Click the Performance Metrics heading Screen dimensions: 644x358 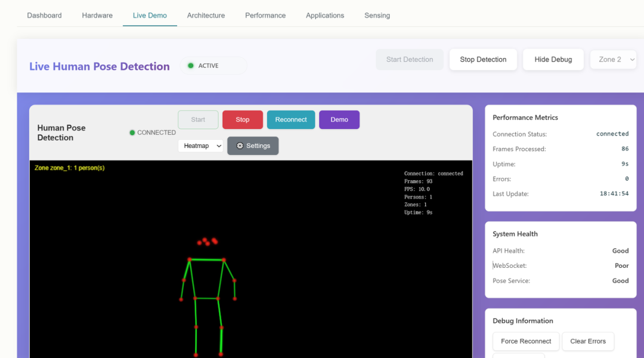coord(525,118)
